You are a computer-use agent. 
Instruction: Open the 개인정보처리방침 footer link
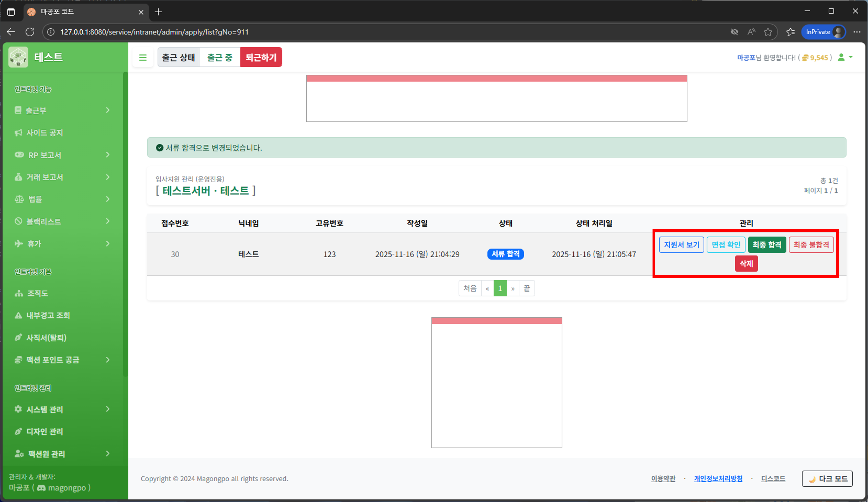tap(718, 479)
